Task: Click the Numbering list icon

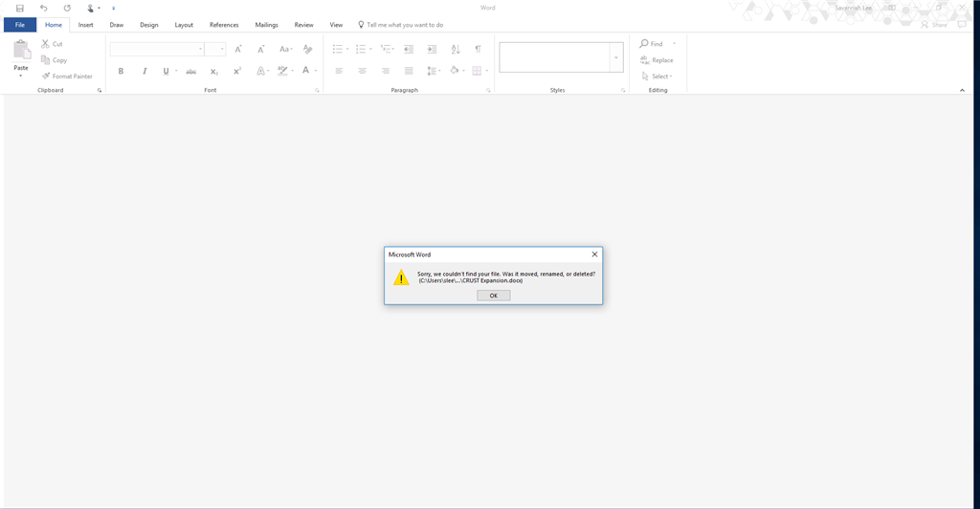Action: tap(361, 49)
